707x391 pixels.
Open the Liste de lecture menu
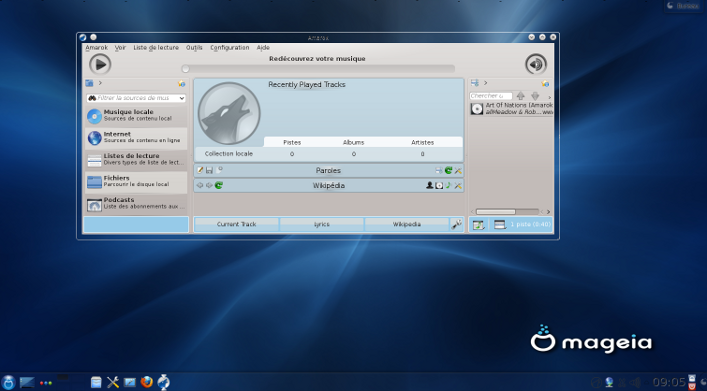[x=156, y=47]
